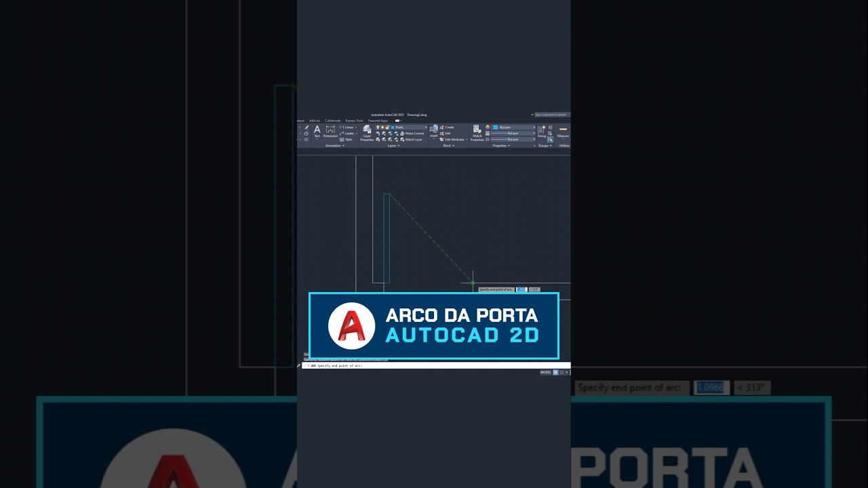Select Match Properties tool
Viewport: 868px width, 488px height.
[x=477, y=133]
